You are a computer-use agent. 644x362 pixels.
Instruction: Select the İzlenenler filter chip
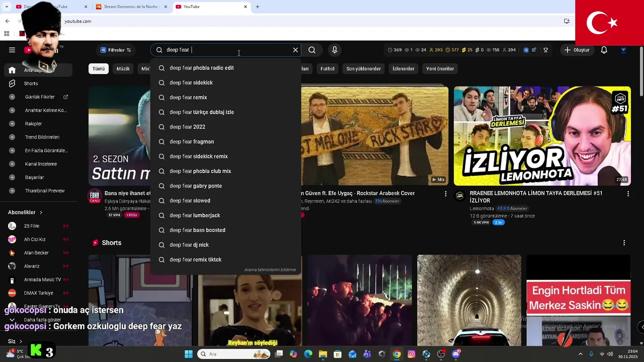404,68
